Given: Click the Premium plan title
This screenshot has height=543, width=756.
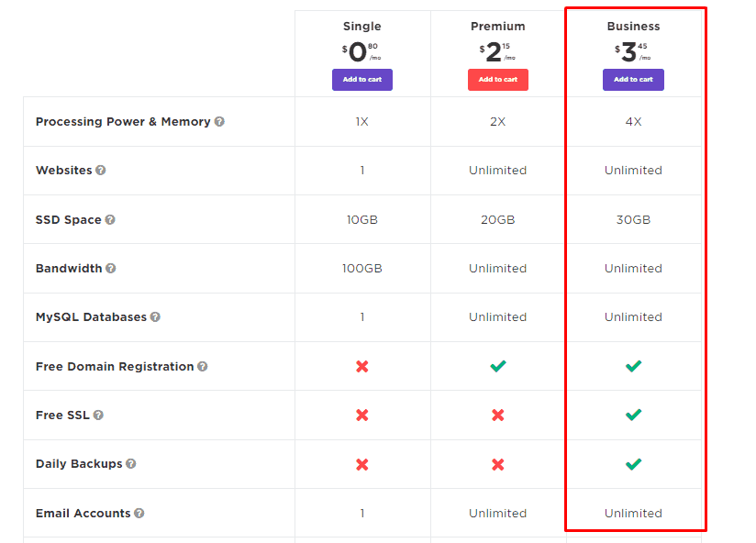Looking at the screenshot, I should pyautogui.click(x=498, y=26).
